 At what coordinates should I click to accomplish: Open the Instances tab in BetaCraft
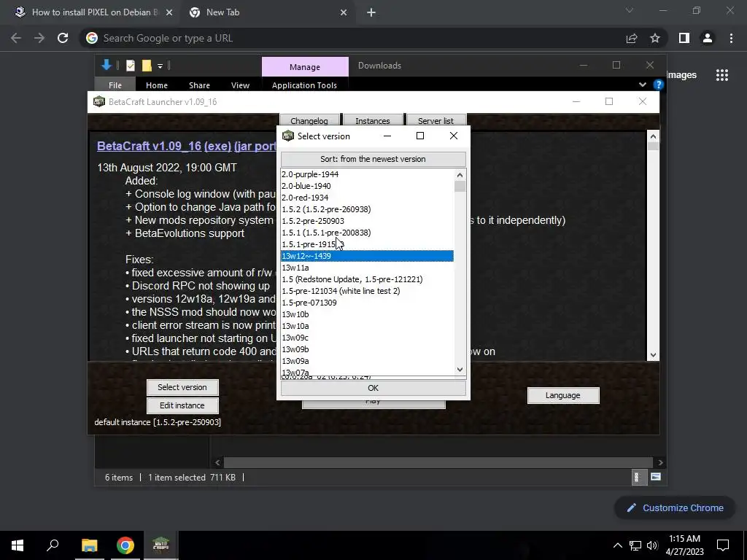pos(373,120)
